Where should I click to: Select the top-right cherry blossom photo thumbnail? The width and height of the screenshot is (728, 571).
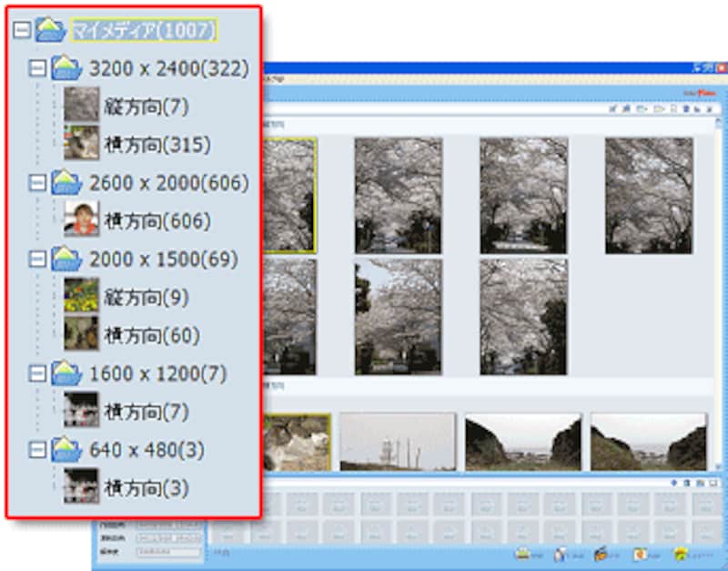(x=649, y=196)
